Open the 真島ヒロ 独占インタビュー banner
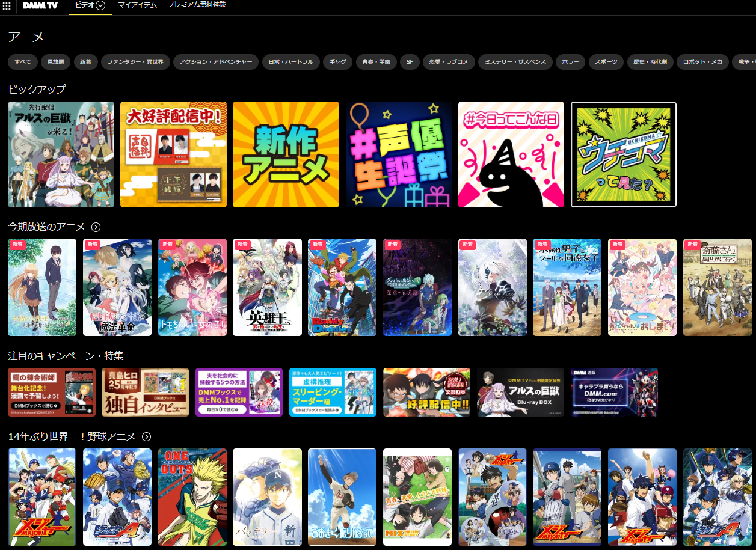Image resolution: width=756 pixels, height=550 pixels. 146,393
